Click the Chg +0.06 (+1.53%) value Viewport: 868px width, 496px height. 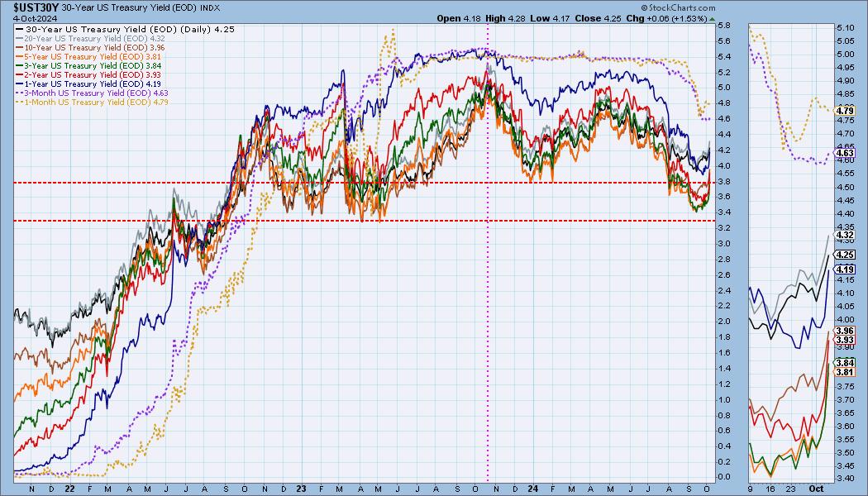tap(666, 18)
